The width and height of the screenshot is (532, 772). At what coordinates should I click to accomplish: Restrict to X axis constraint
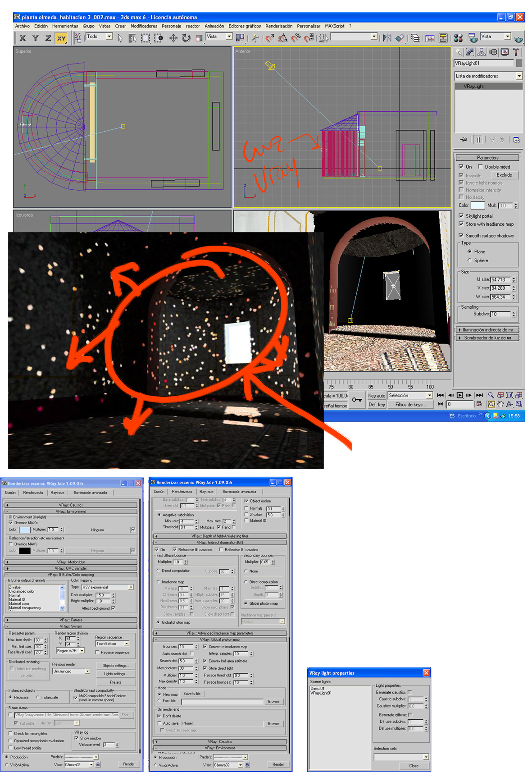[x=23, y=38]
